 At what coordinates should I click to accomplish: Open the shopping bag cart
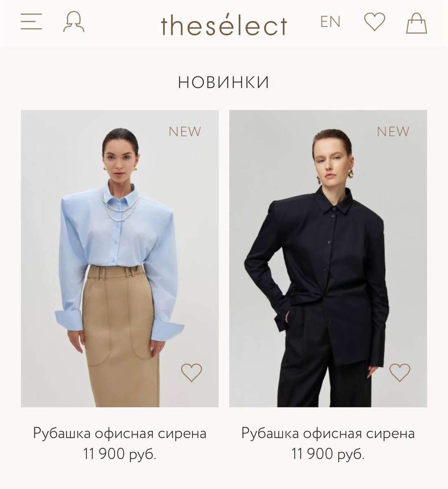click(417, 23)
